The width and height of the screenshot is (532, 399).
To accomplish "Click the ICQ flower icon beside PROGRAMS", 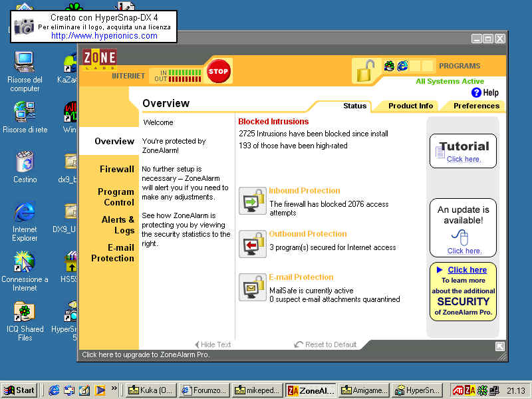I will [x=389, y=66].
